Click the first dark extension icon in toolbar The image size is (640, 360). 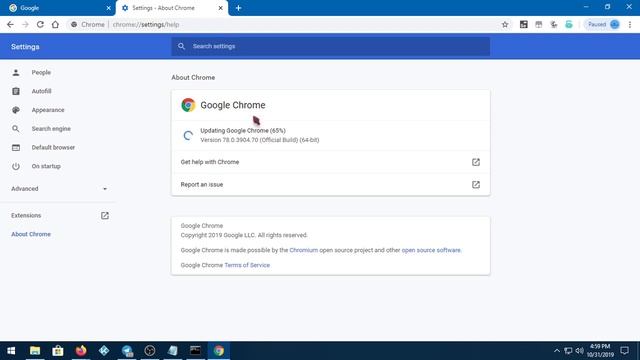pyautogui.click(x=524, y=24)
